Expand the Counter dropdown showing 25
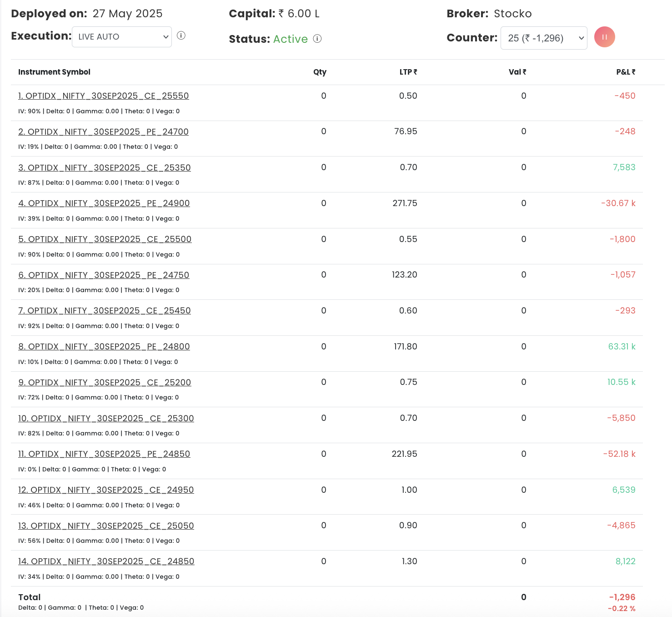672x617 pixels. pyautogui.click(x=544, y=38)
